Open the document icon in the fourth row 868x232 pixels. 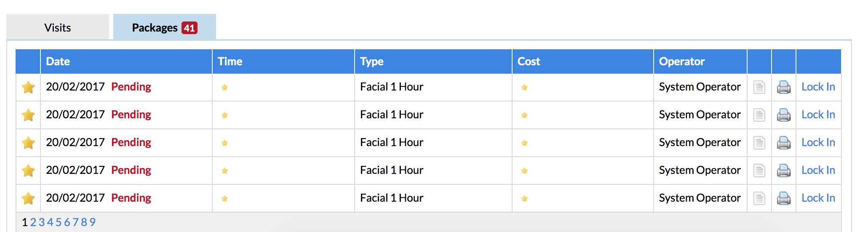pyautogui.click(x=759, y=171)
